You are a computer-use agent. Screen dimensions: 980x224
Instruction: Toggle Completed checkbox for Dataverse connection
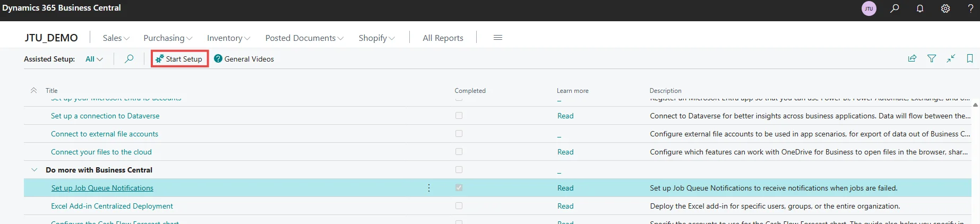point(459,116)
